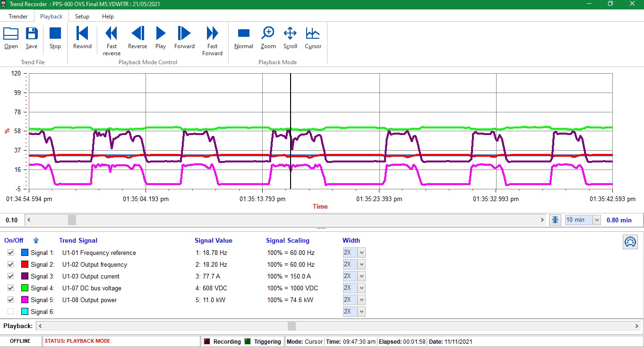Select the Scroll mode tool

[x=290, y=38]
